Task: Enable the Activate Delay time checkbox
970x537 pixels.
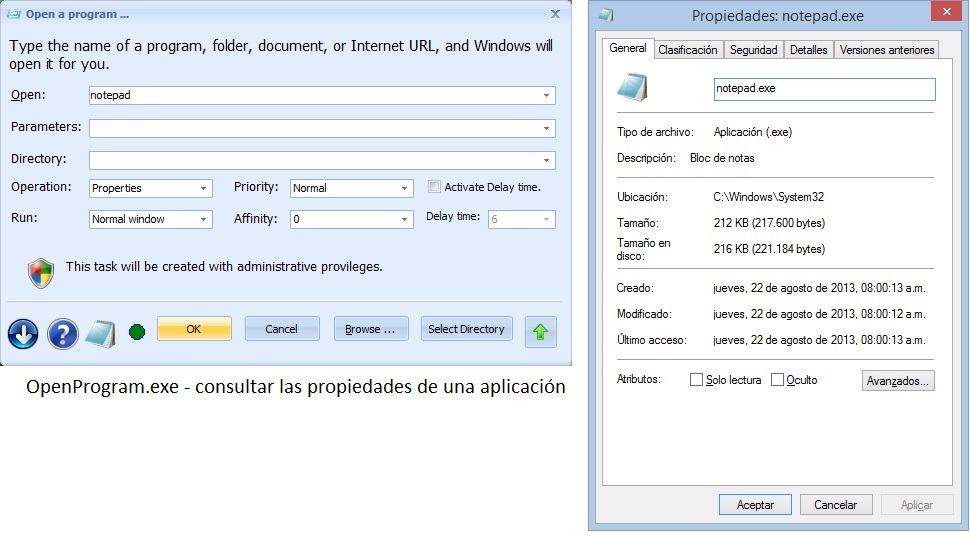Action: (434, 186)
